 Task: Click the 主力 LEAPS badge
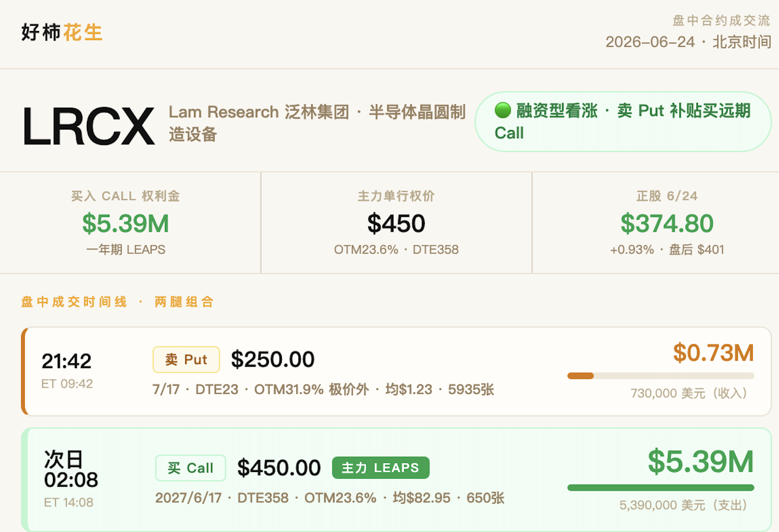pos(380,468)
